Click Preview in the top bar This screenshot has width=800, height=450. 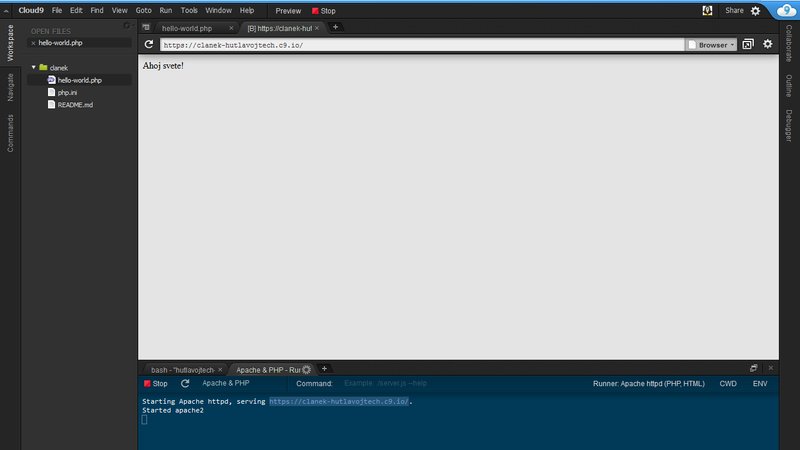pos(288,11)
